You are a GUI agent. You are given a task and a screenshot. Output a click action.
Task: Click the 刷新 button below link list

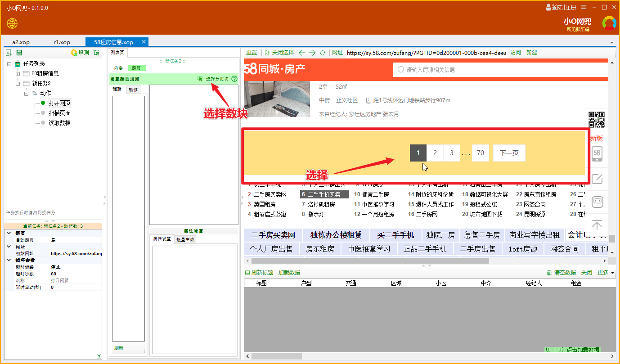(x=119, y=348)
